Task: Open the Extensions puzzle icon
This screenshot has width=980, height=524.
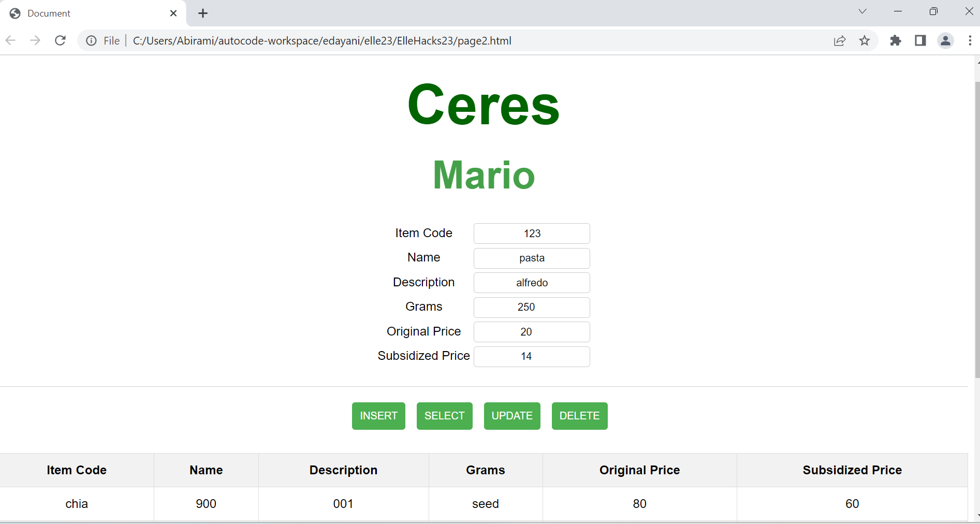Action: (896, 40)
